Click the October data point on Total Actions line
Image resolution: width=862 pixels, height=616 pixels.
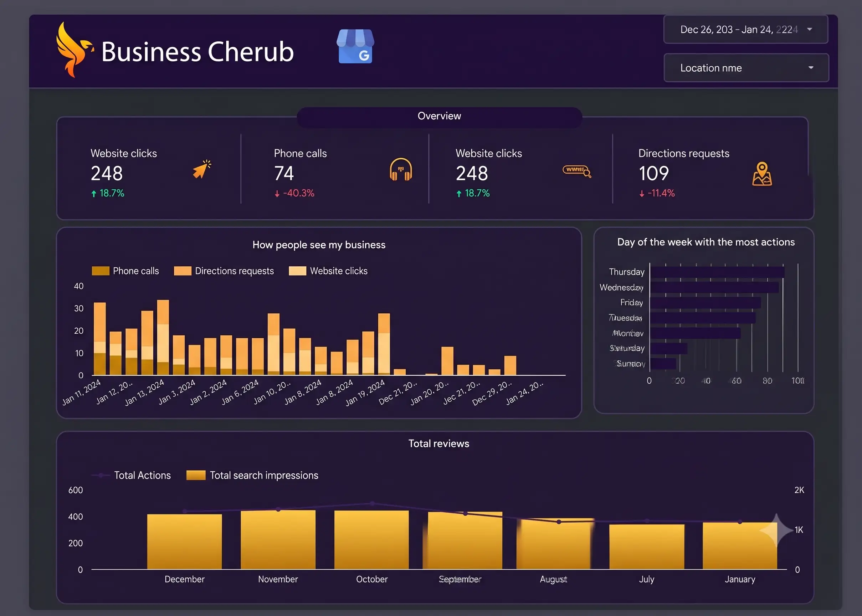click(x=372, y=503)
